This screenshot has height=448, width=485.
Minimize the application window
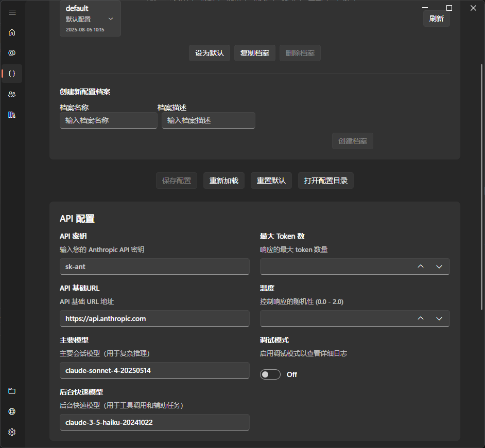coord(425,7)
